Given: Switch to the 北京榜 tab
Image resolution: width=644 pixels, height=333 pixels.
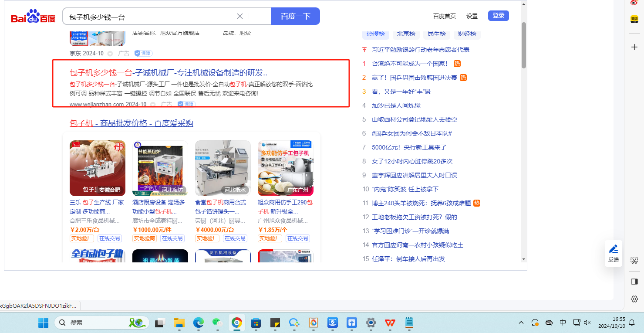Looking at the screenshot, I should tap(406, 34).
